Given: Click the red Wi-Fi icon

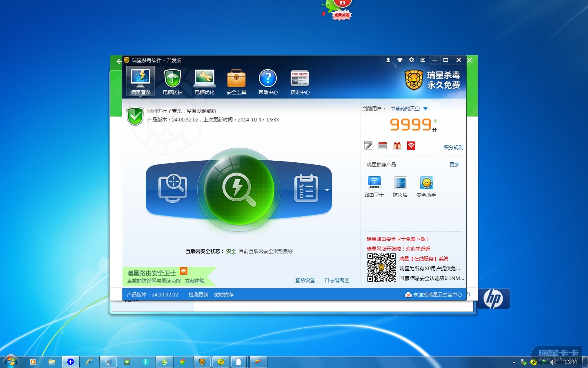Looking at the screenshot, I should [x=411, y=146].
